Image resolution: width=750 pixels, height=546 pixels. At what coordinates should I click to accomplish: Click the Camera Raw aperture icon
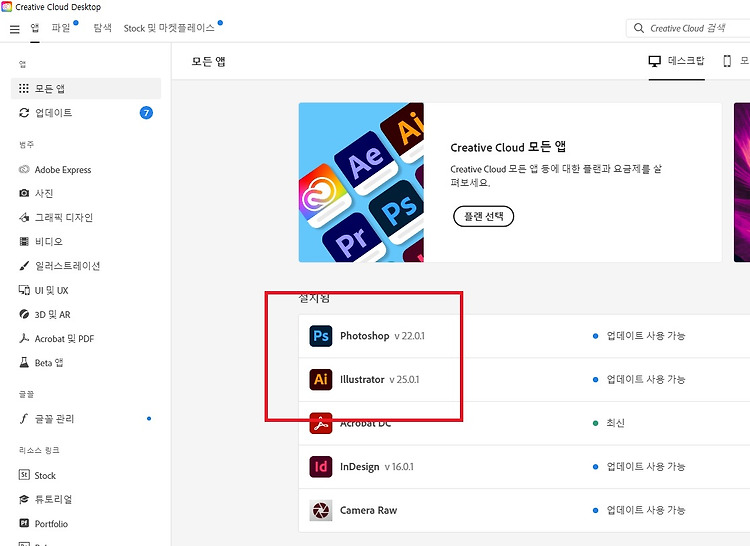coord(321,511)
